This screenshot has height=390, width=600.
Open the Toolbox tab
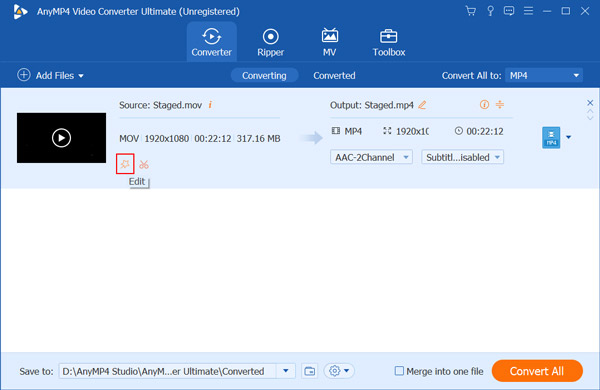coord(389,42)
